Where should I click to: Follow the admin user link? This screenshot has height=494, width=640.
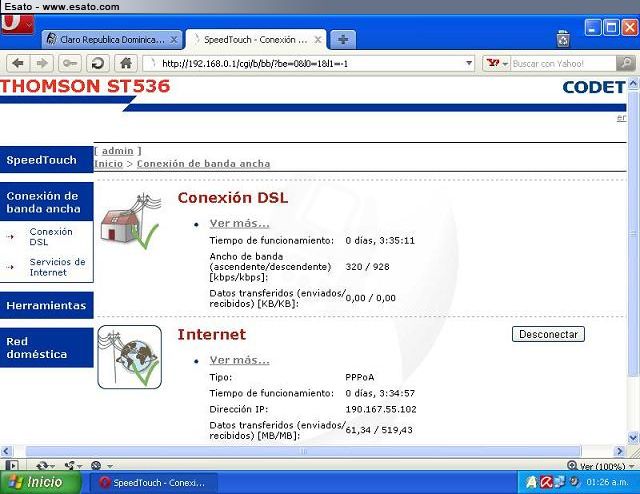click(x=118, y=151)
